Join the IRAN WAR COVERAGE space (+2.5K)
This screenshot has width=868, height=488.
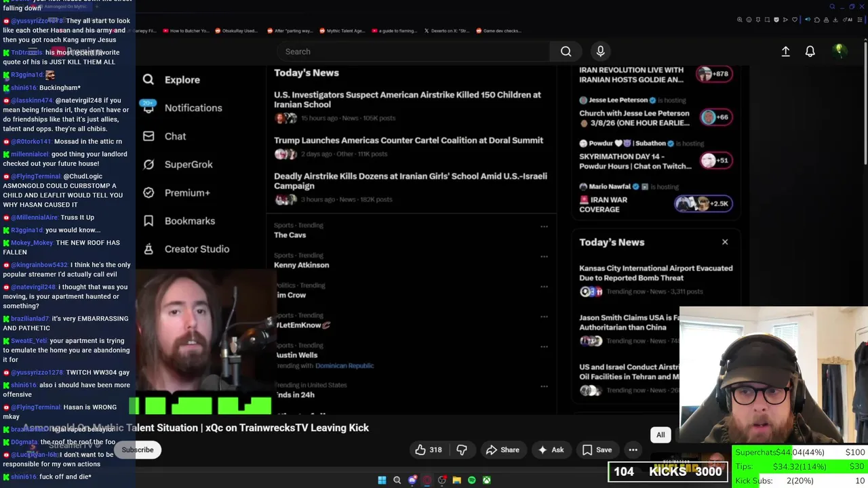tap(703, 203)
